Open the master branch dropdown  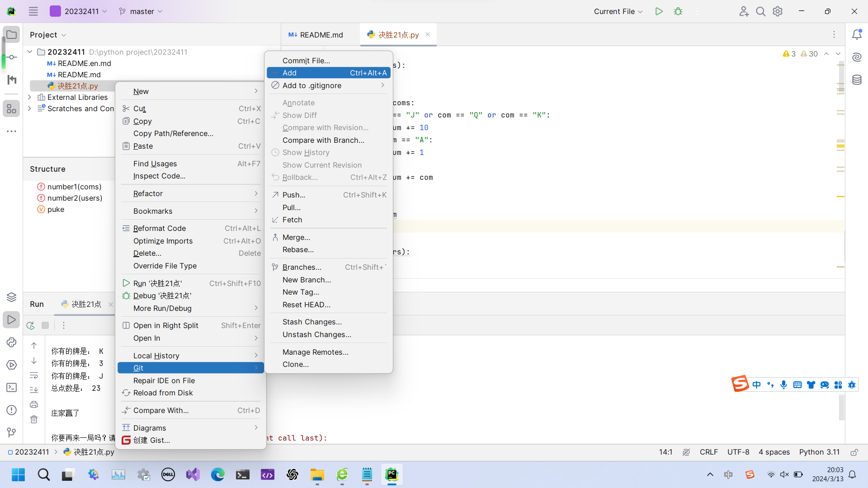click(140, 11)
